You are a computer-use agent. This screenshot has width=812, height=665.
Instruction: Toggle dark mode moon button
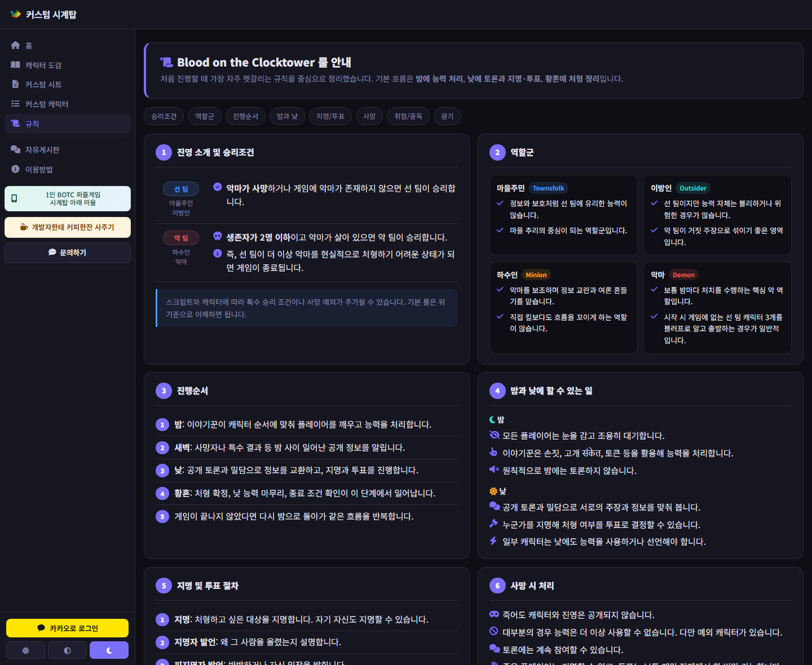click(x=109, y=650)
